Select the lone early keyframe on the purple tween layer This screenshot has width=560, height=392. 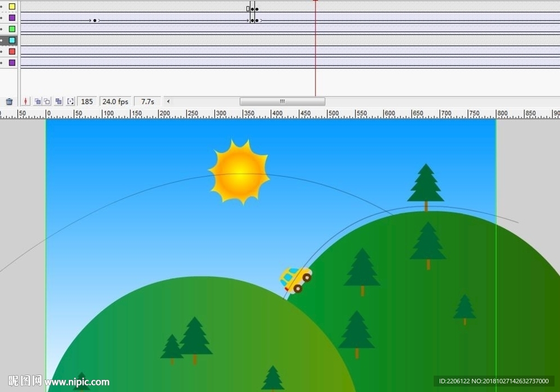click(x=95, y=20)
